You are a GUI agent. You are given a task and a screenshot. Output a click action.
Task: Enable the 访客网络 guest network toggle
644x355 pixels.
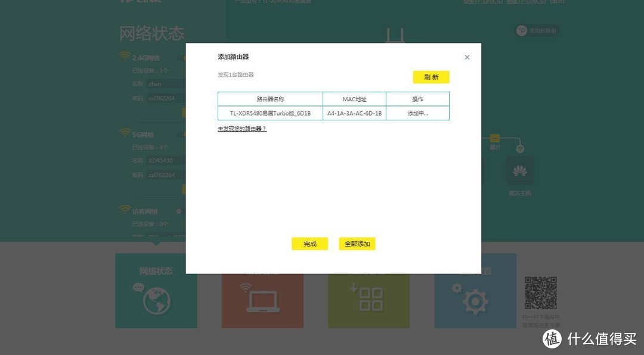[179, 211]
